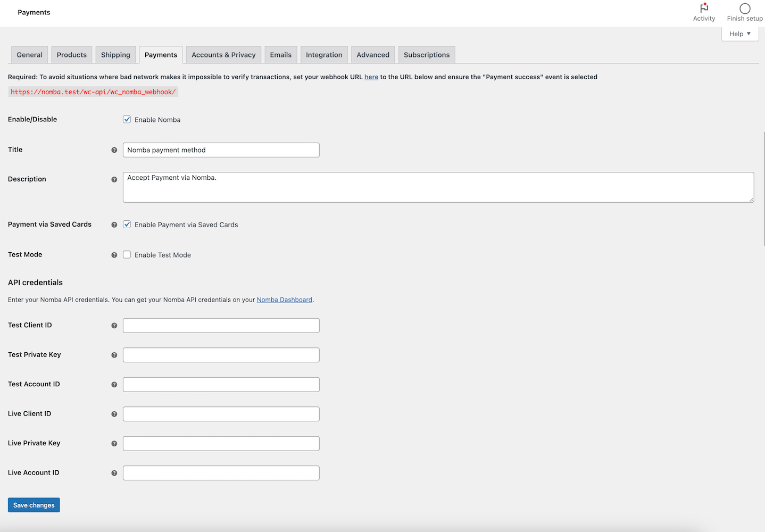Click the webhook URL code text

[x=93, y=92]
